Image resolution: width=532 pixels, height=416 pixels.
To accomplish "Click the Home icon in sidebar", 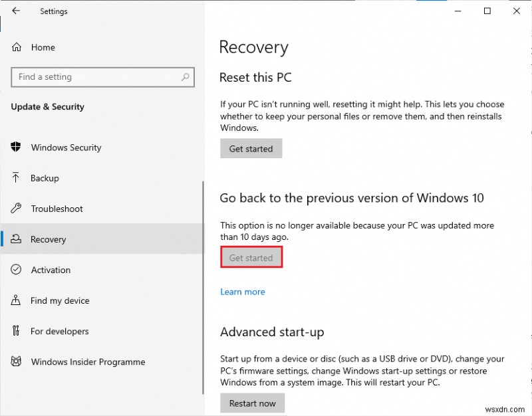I will tap(17, 47).
